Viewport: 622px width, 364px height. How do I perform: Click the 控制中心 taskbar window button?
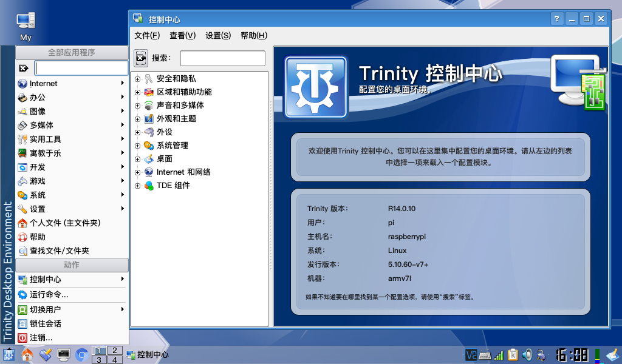[x=148, y=355]
